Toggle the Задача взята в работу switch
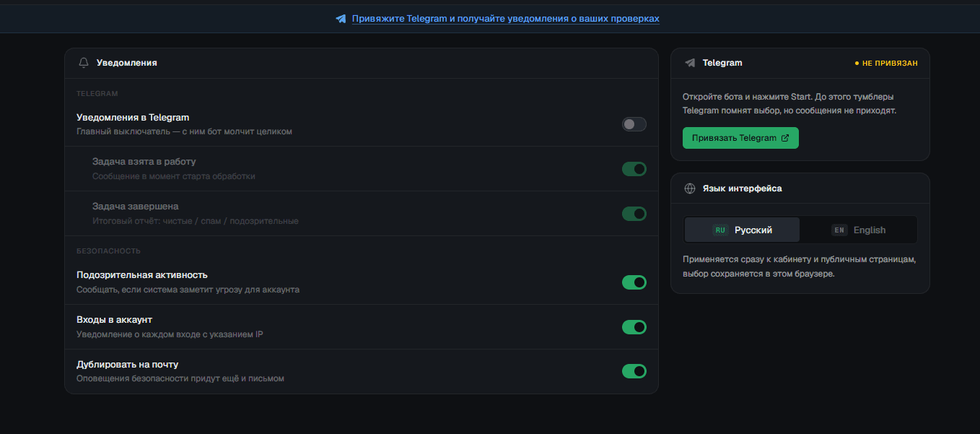This screenshot has height=434, width=980. pyautogui.click(x=634, y=169)
